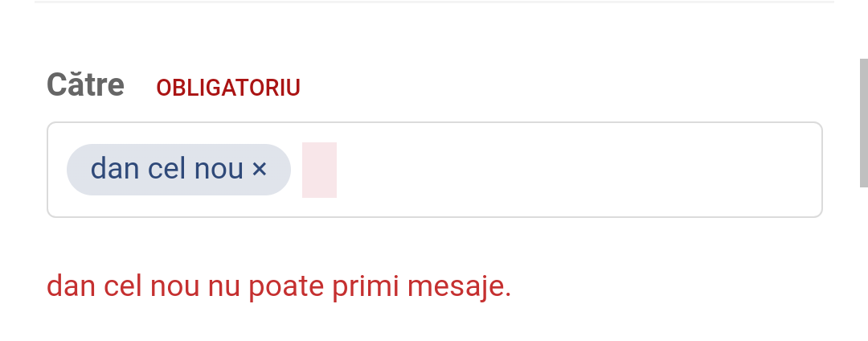868x341 pixels.
Task: Click the "Către" field label
Action: pos(85,85)
